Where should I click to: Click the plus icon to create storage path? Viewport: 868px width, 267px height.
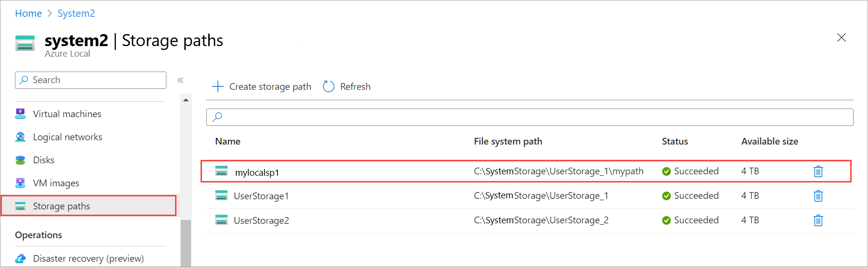point(218,86)
